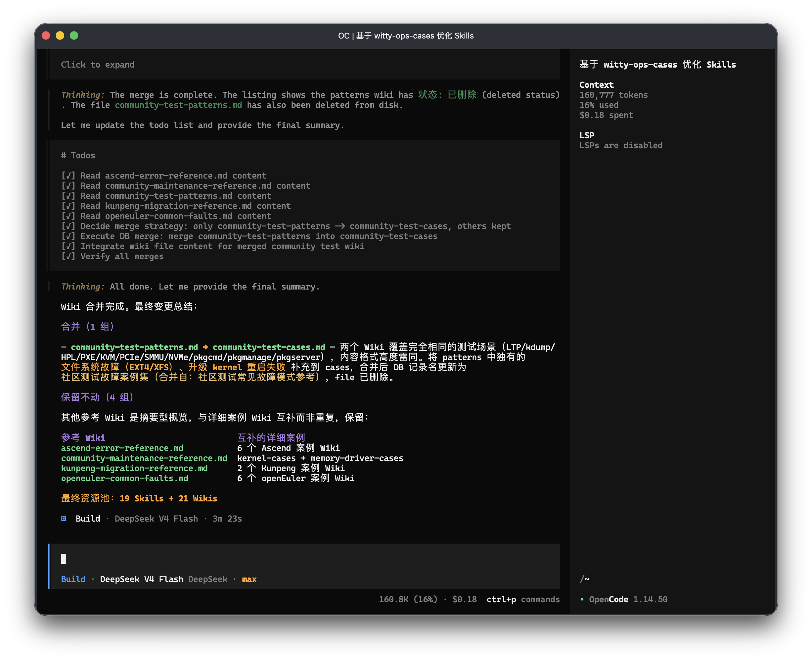Click "Thinking: All done" block
The width and height of the screenshot is (812, 661).
[x=190, y=287]
